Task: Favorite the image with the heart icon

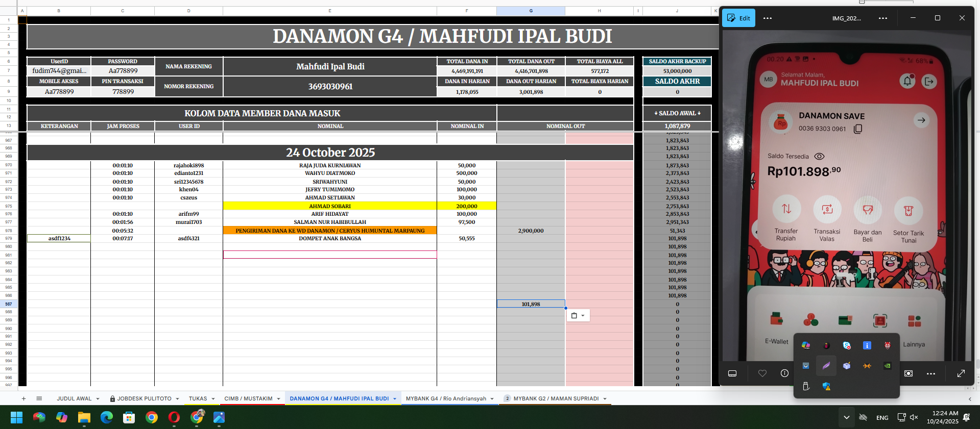Action: pos(762,373)
